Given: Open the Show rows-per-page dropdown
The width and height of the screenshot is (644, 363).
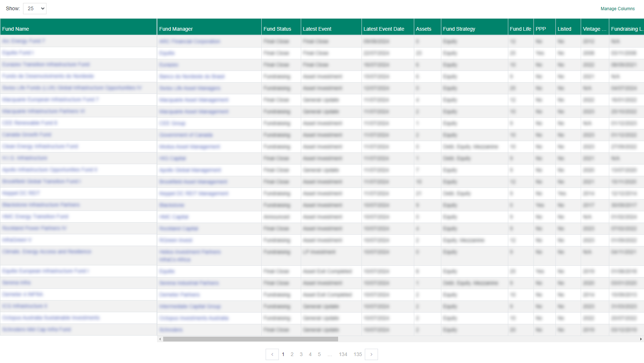Looking at the screenshot, I should [34, 8].
